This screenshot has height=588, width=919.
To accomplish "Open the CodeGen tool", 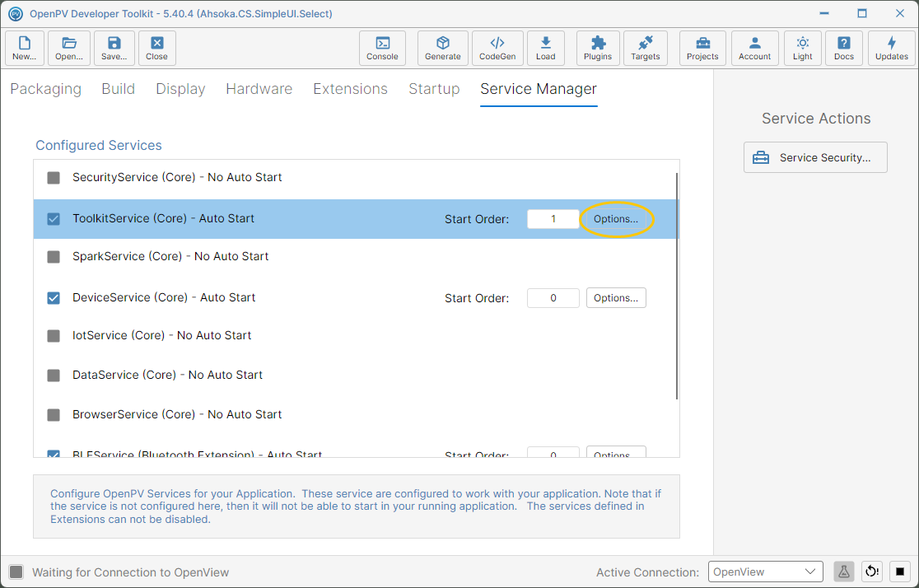I will (x=497, y=48).
